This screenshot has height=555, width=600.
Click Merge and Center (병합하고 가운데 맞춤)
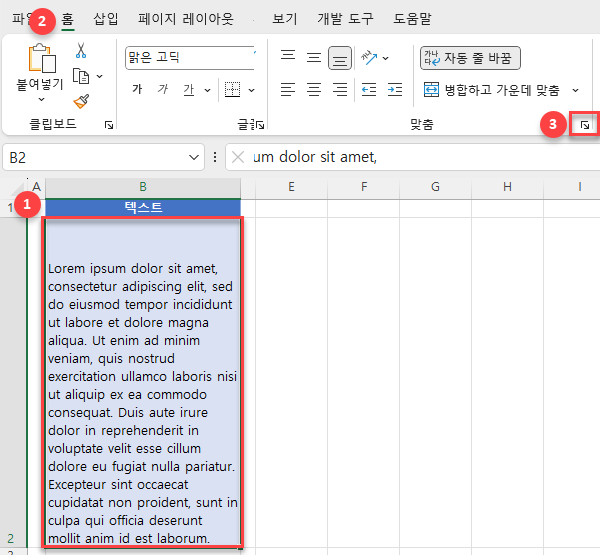pos(492,90)
